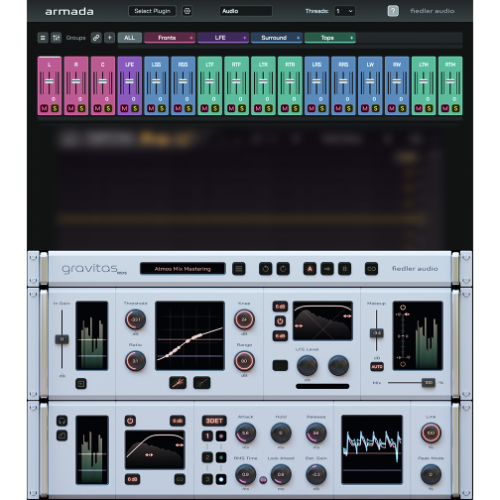Click the RW channel fader

[x=397, y=81]
